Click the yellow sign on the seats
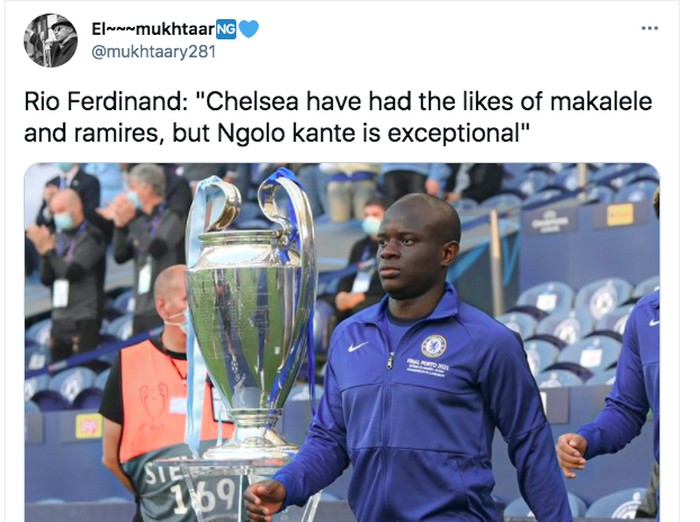Image resolution: width=700 pixels, height=522 pixels. point(619,214)
